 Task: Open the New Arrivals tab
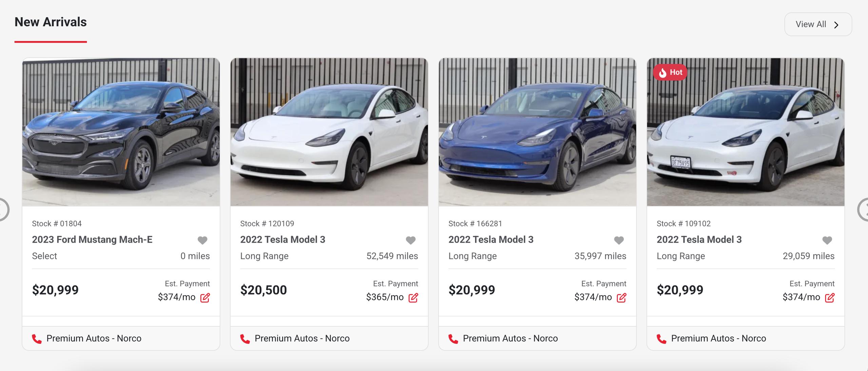pos(51,22)
